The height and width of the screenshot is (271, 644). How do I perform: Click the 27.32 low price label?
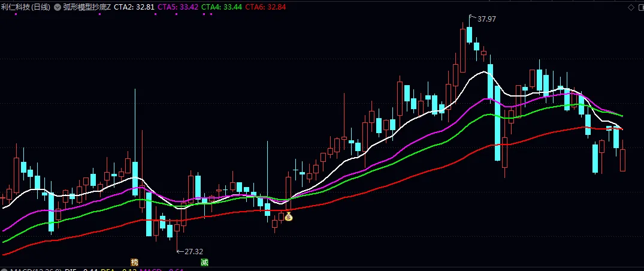click(193, 252)
